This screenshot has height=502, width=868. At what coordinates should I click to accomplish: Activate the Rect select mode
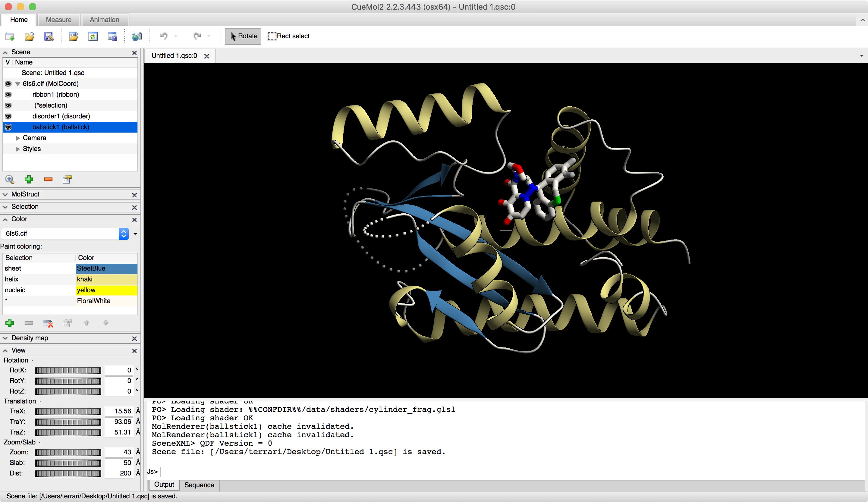click(289, 36)
